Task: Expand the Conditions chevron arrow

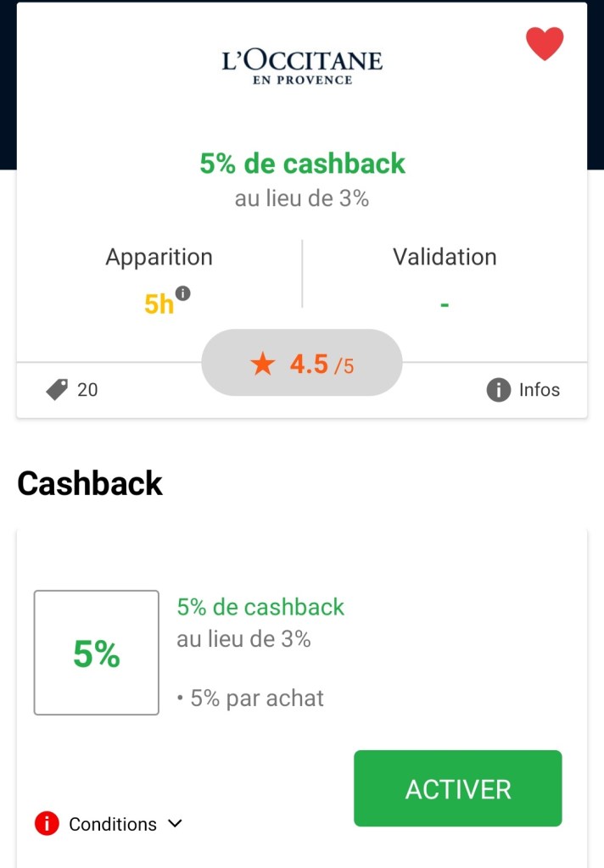Action: tap(175, 824)
